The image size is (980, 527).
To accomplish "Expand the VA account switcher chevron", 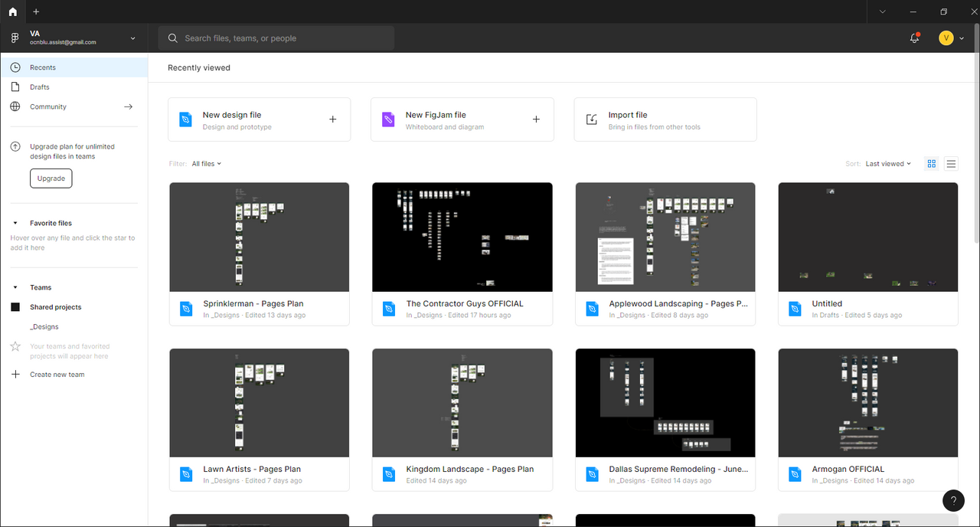I will coord(133,38).
